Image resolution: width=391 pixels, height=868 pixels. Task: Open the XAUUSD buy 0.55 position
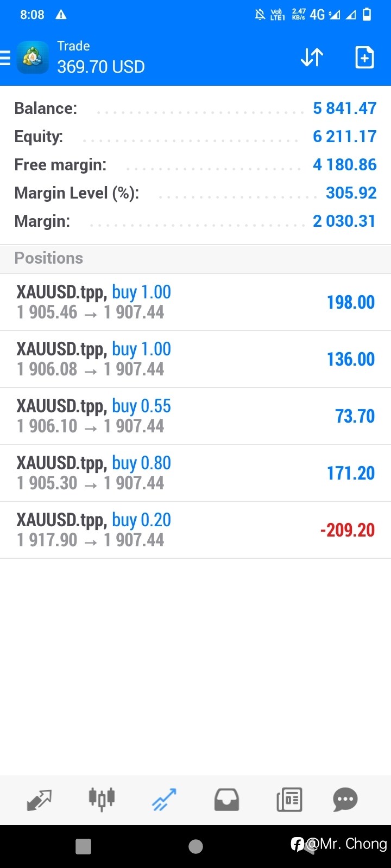tap(195, 416)
